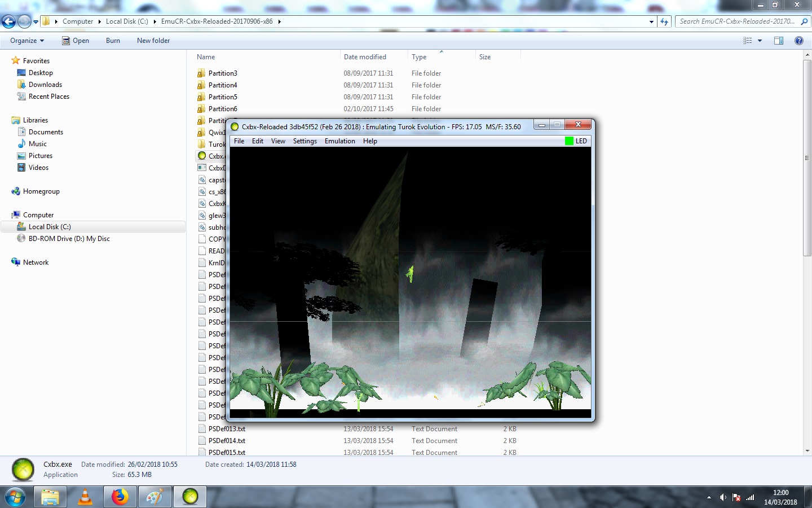Screen dimensions: 812x508
Task: Select the PSDef014.txt file
Action: 227,441
